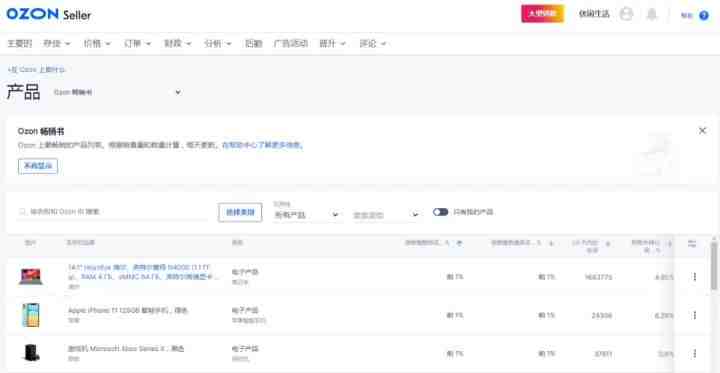Open the advertising campaigns (广告活动) menu item
720x373 pixels.
[291, 44]
